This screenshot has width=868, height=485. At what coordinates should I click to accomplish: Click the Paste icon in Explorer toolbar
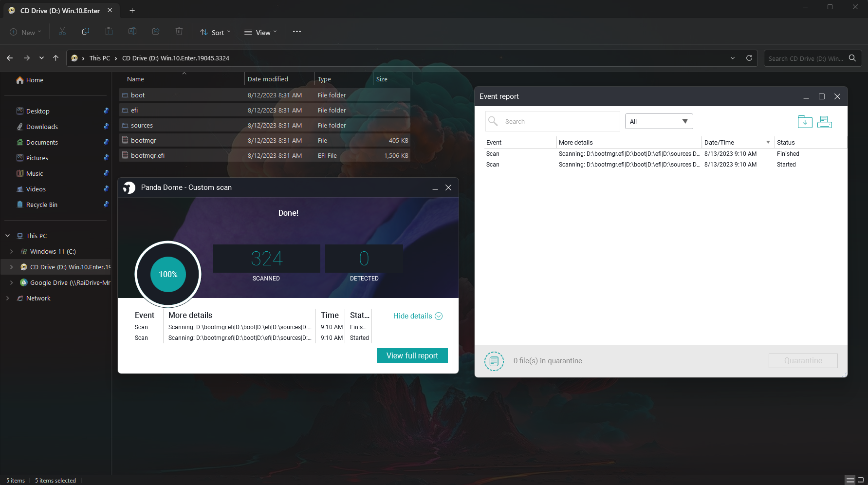click(109, 32)
